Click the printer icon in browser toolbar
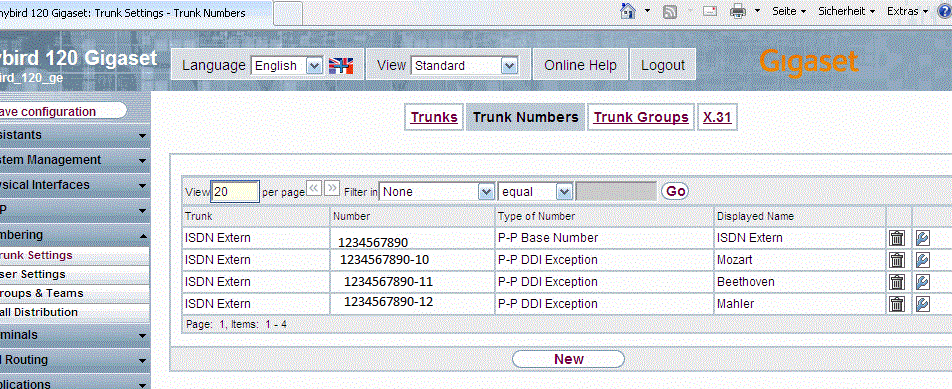Screen dimensions: 952x389 (737, 11)
